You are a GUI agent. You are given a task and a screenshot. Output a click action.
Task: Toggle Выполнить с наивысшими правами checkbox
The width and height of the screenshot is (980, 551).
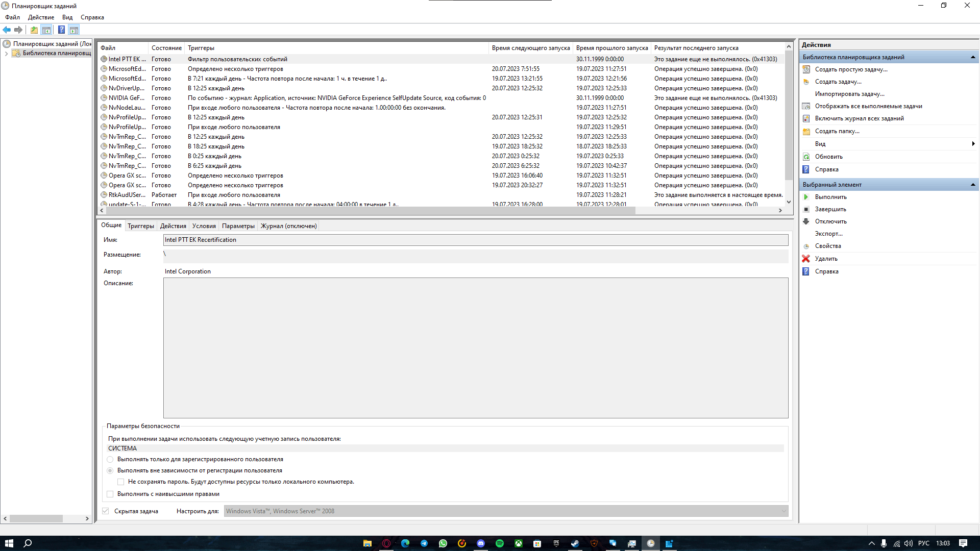110,494
